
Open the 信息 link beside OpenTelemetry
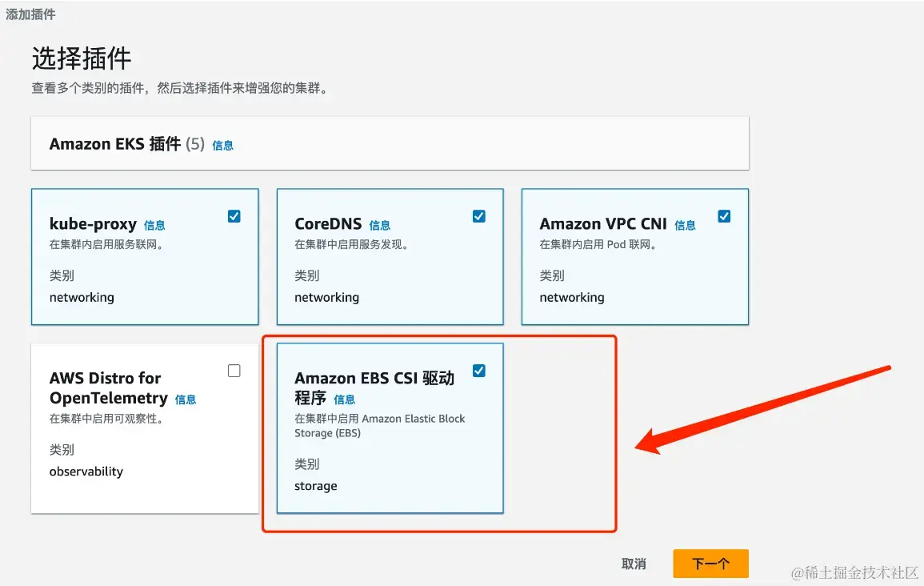pyautogui.click(x=186, y=399)
